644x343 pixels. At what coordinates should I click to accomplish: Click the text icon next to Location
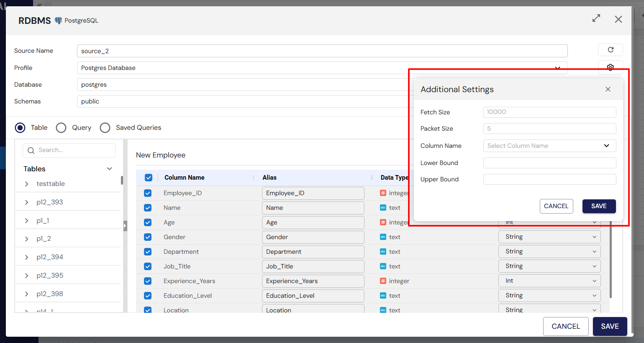click(x=383, y=310)
